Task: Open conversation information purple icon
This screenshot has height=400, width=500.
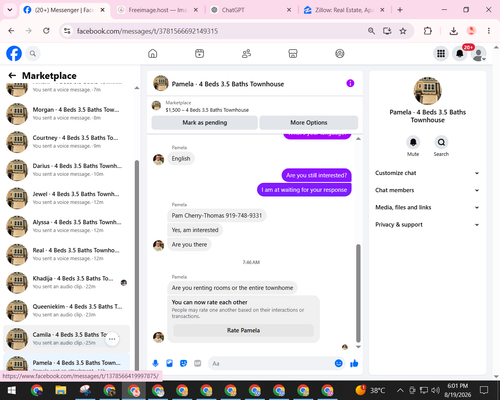Action: (350, 83)
